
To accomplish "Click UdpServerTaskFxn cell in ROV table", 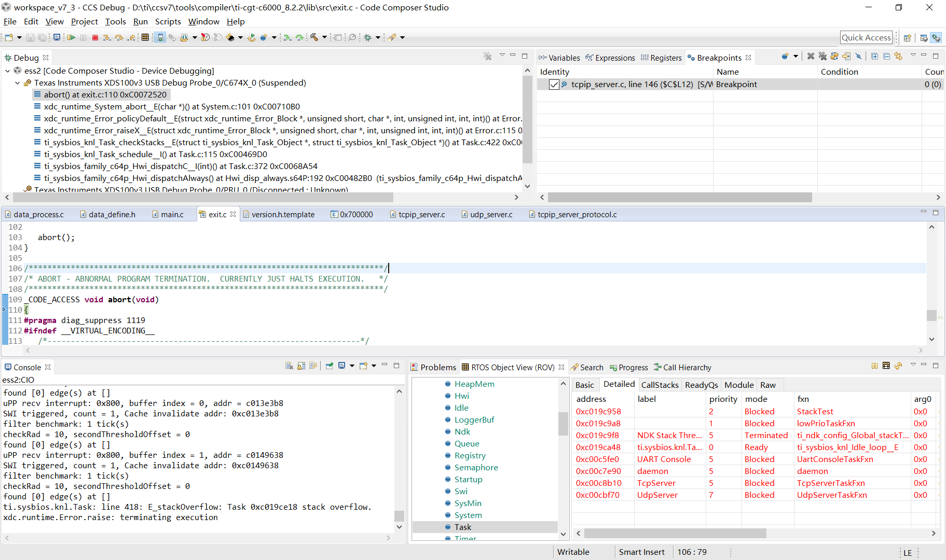I will (x=832, y=495).
